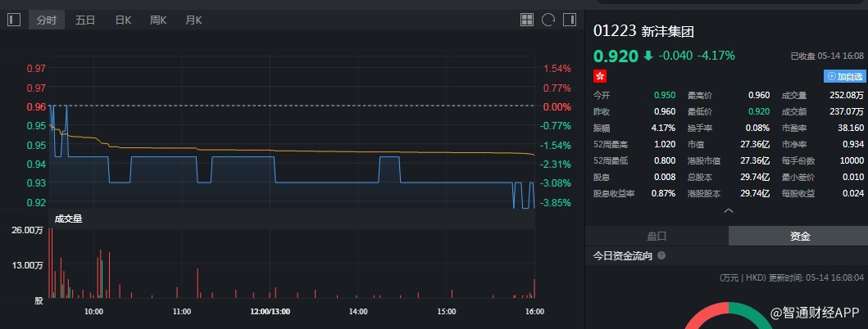Click the Hong Kong market flag icon

pos(600,76)
